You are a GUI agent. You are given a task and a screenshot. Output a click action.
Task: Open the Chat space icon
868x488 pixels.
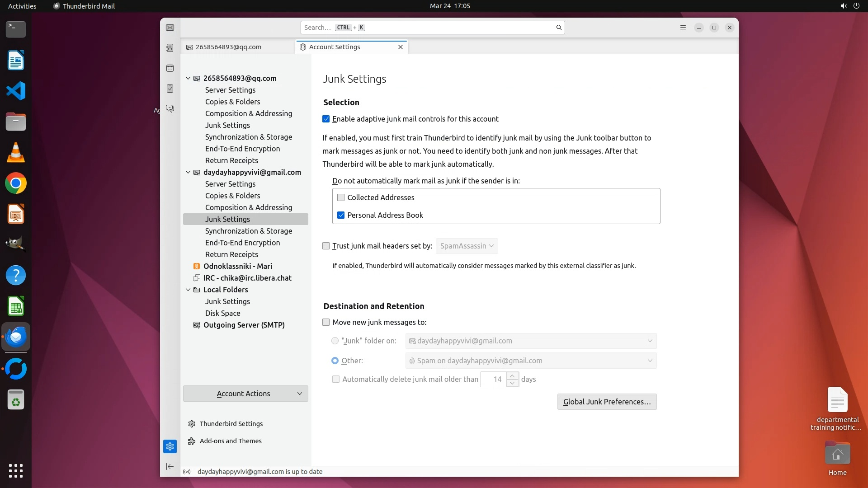click(170, 109)
